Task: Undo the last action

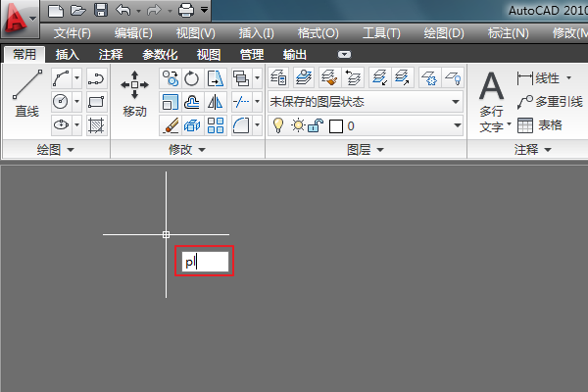Action: tap(123, 11)
